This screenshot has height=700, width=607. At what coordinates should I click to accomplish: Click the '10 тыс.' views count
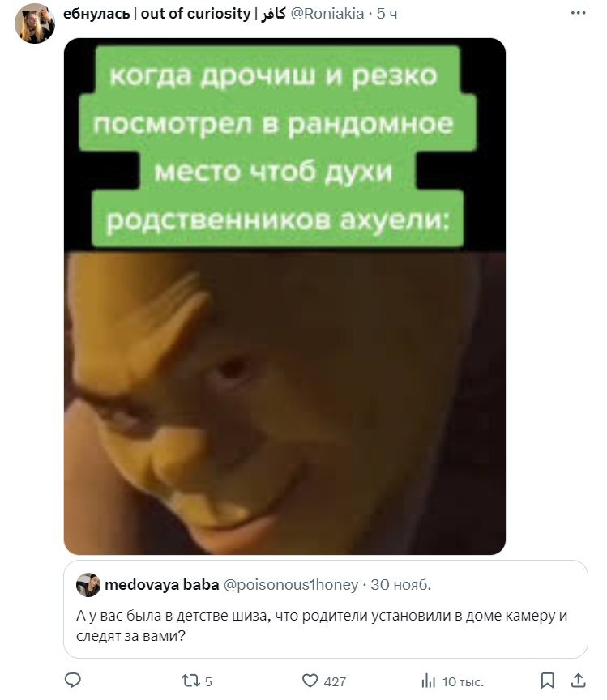(x=463, y=681)
